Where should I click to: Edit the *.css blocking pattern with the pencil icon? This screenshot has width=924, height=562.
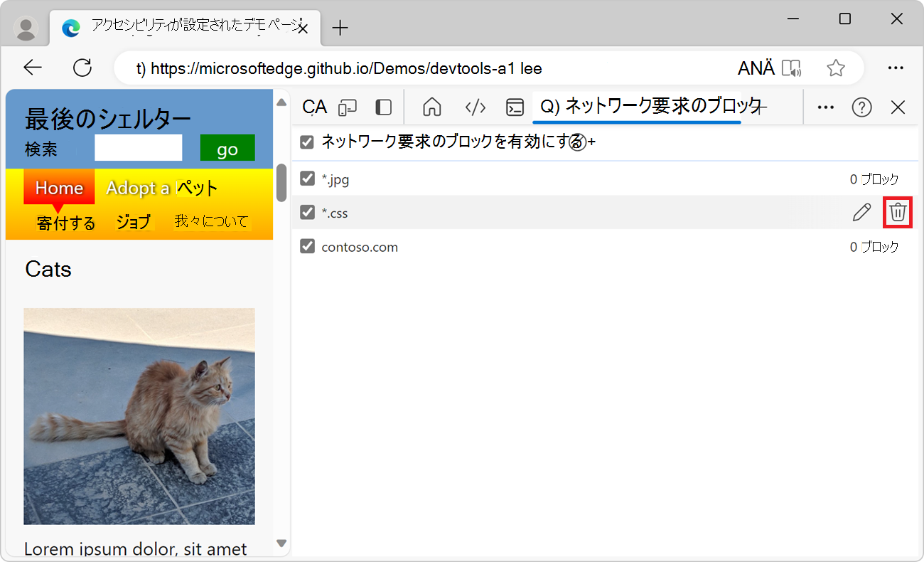[861, 212]
